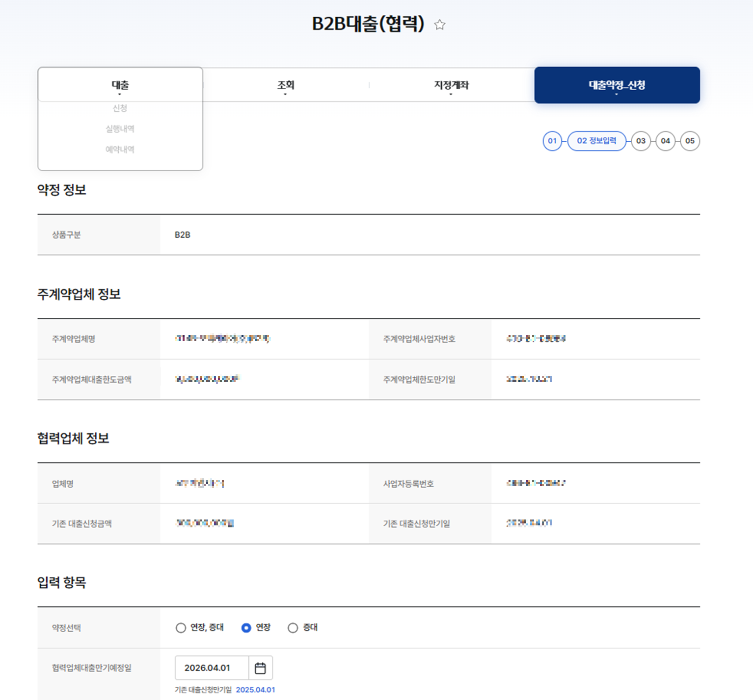
Task: Click the B2B대출(협력) page title
Action: pos(368,24)
